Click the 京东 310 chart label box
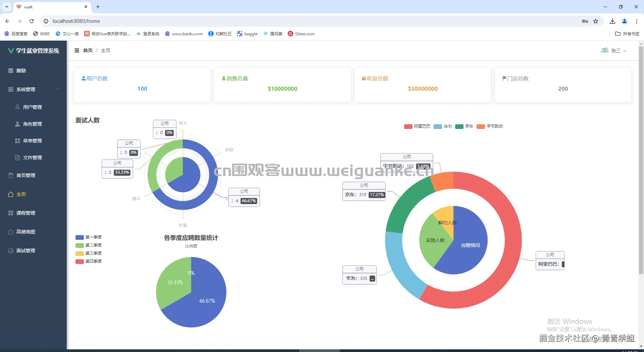This screenshot has height=352, width=644. pyautogui.click(x=364, y=191)
